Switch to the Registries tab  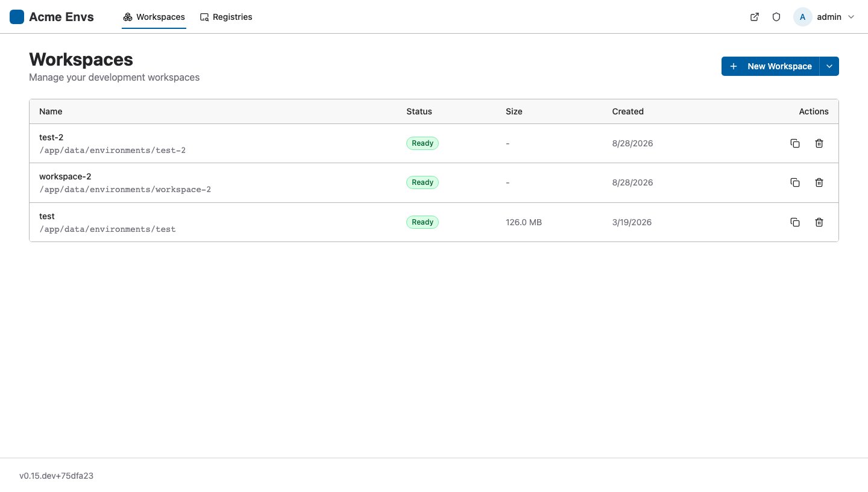click(226, 17)
